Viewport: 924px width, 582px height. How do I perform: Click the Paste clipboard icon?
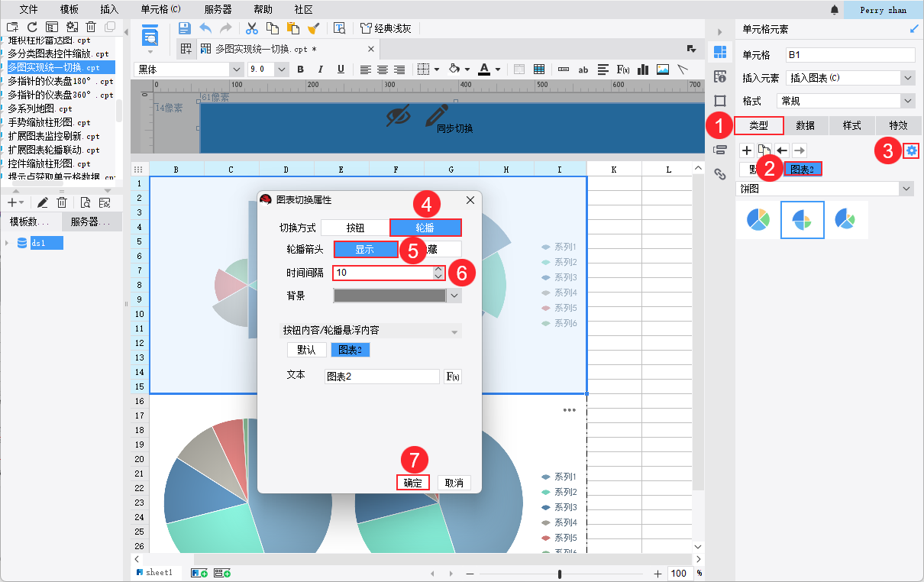tap(292, 28)
